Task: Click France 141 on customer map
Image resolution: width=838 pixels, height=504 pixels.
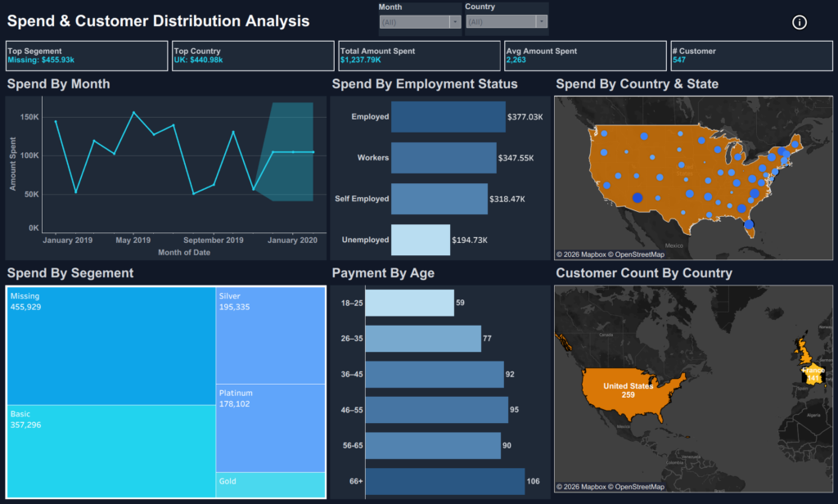Action: tap(813, 374)
